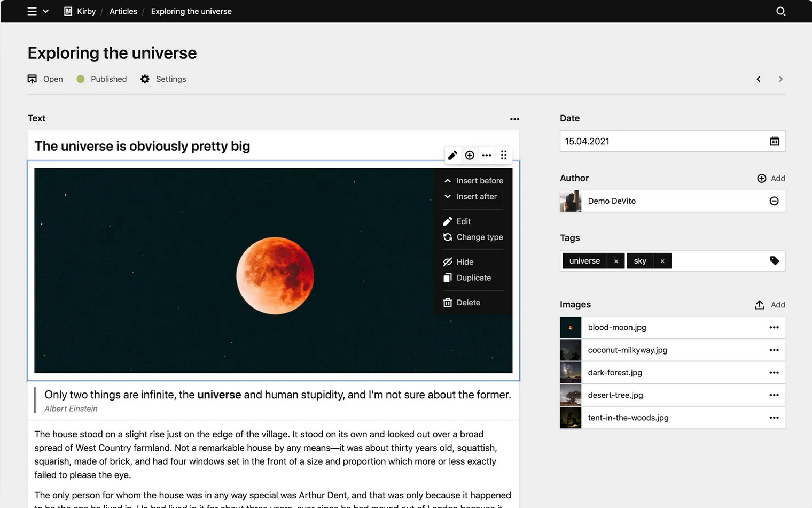Open Text field options menu
Viewport: 812px width, 508px height.
(x=514, y=119)
